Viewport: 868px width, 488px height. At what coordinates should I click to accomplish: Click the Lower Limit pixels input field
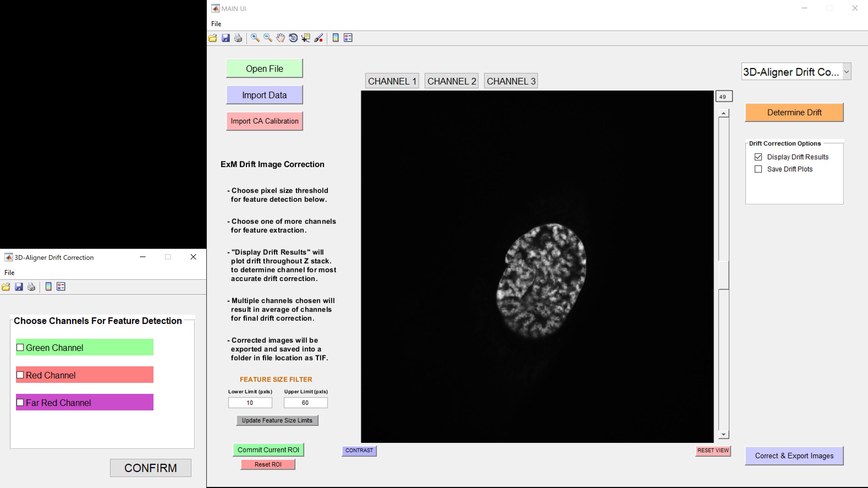pos(250,403)
